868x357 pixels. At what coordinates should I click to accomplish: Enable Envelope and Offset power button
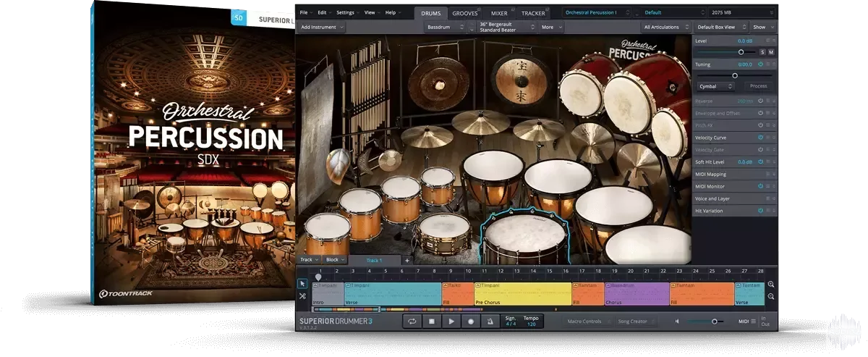click(x=761, y=113)
